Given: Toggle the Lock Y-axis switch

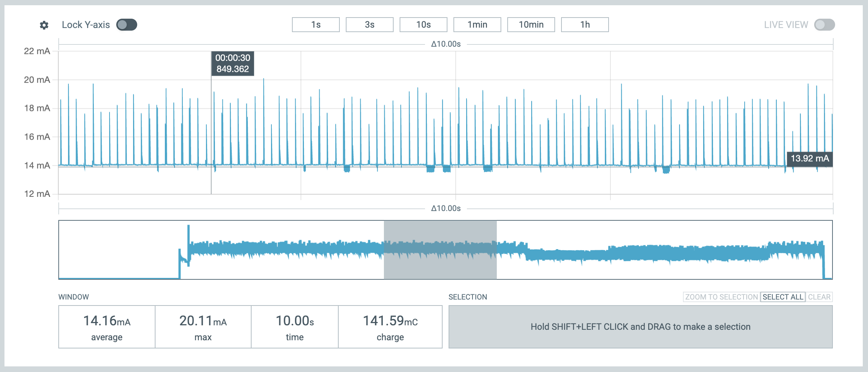Looking at the screenshot, I should [127, 25].
